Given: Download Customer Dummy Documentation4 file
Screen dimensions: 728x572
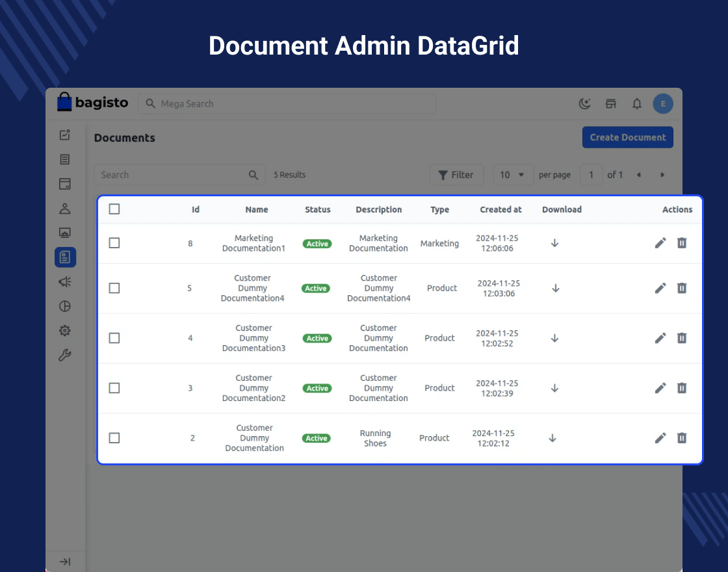Looking at the screenshot, I should point(555,289).
